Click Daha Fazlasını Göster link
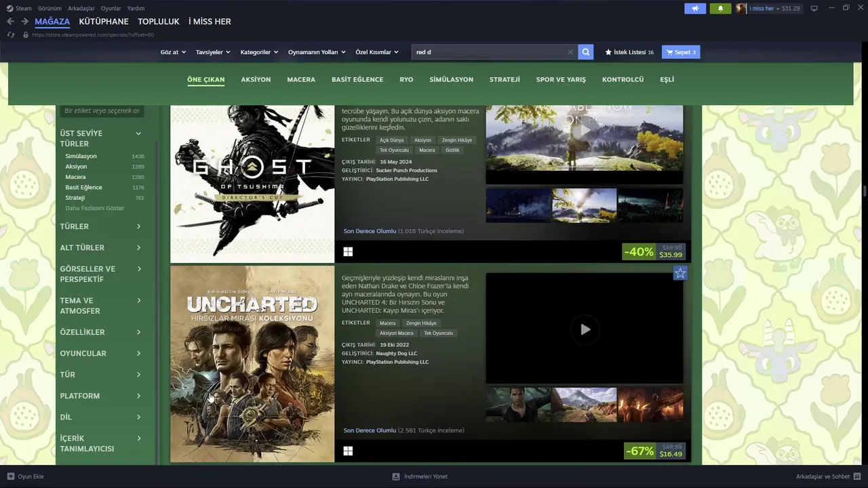This screenshot has width=868, height=488. tap(95, 208)
